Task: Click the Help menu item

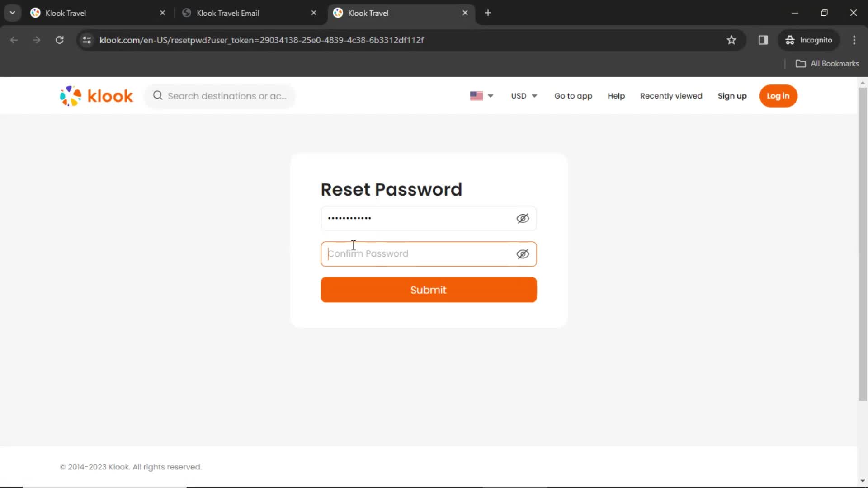Action: click(x=617, y=96)
